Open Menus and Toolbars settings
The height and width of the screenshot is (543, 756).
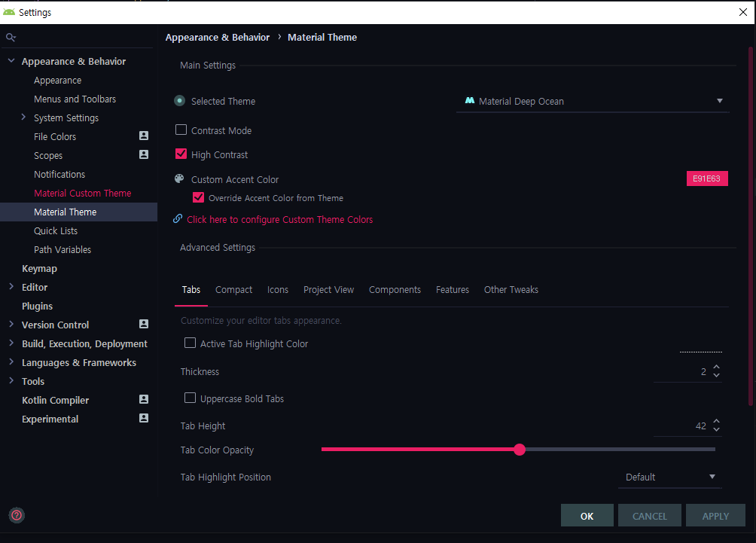tap(75, 99)
